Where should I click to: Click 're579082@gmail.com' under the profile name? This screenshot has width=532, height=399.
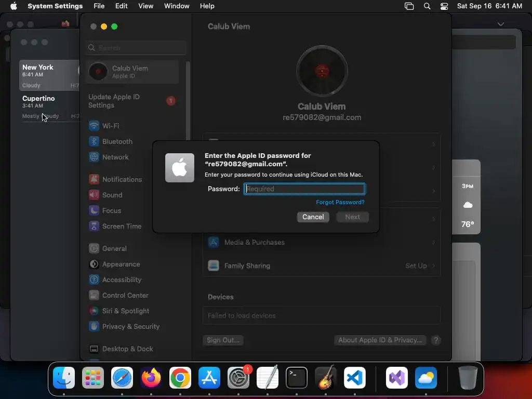click(x=322, y=117)
